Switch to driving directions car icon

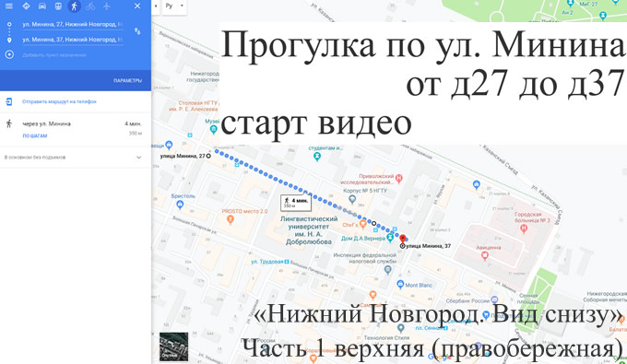[42, 6]
